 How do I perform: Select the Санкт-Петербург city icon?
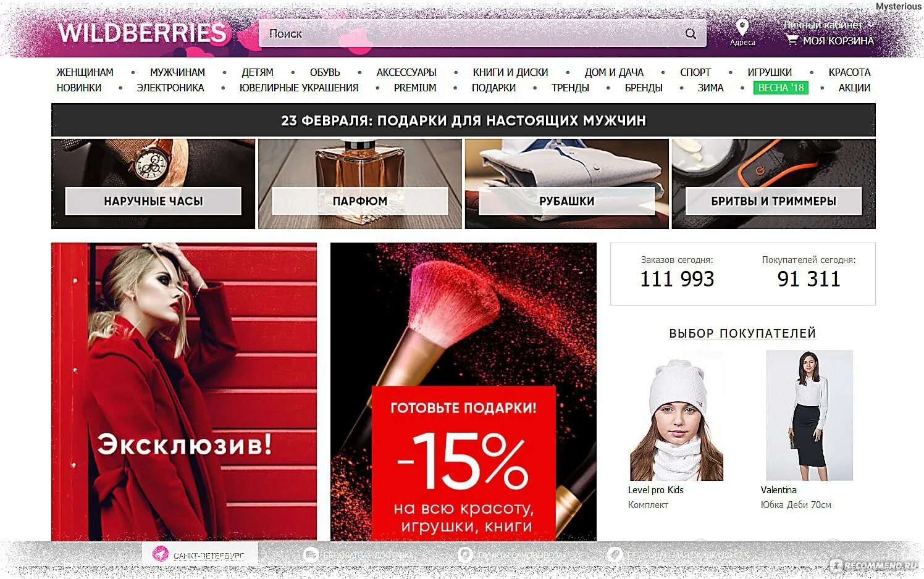(x=161, y=554)
